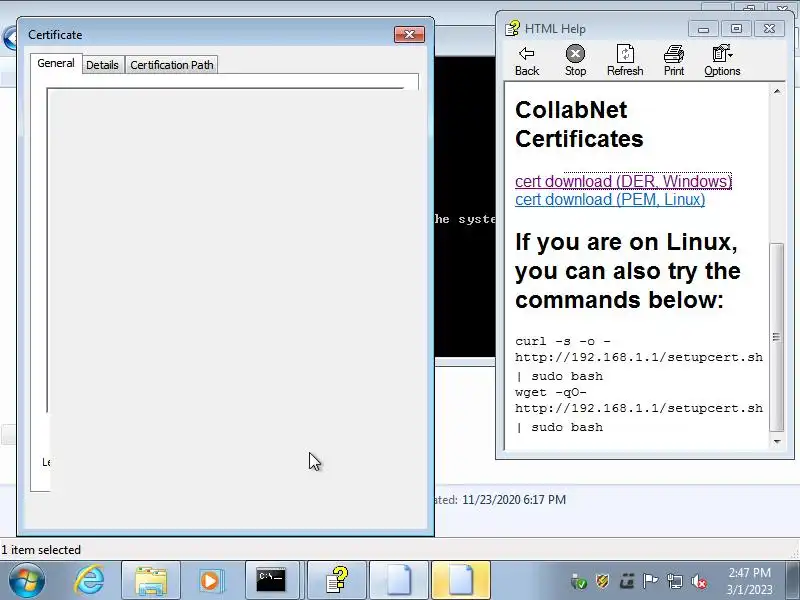Open the Windows Start menu
The width and height of the screenshot is (800, 600).
coord(26,581)
